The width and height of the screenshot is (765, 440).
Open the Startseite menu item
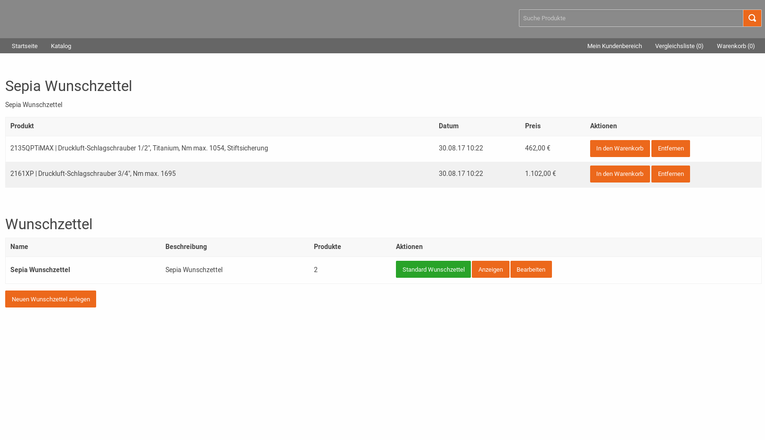[x=25, y=46]
